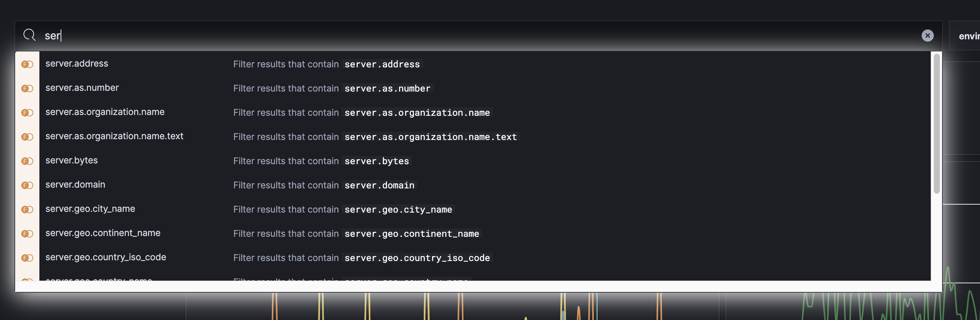Screen dimensions: 980x320
Task: Select the server.geo.continent_name suggestion
Action: [473, 233]
